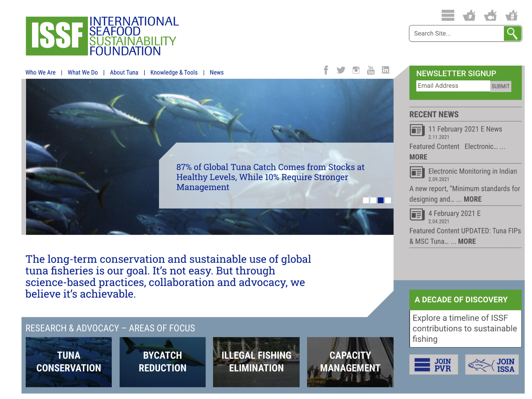Viewport: 532px width, 399px height.
Task: Click the '2.11.2021' news date
Action: [x=439, y=137]
